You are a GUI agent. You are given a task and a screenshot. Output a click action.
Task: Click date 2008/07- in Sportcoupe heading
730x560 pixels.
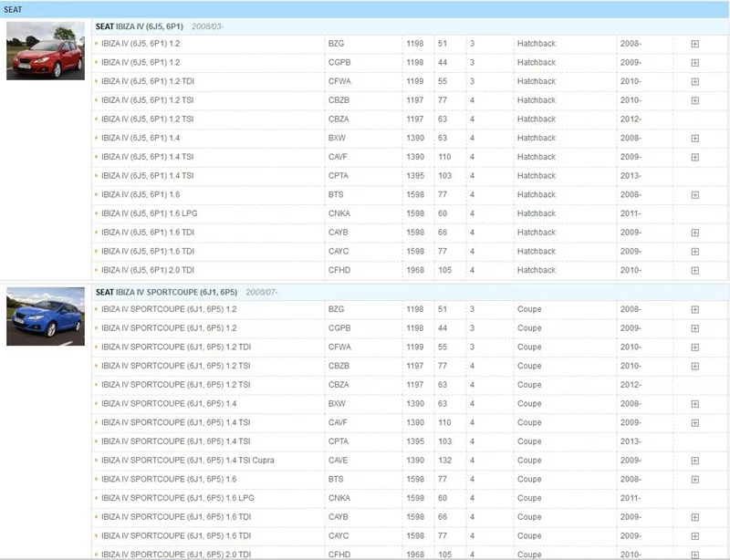(262, 293)
